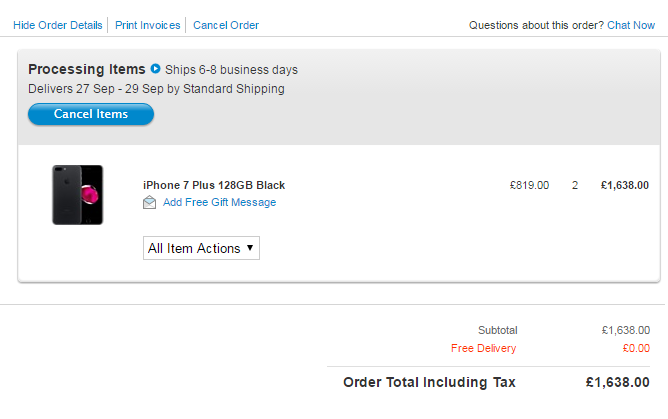Click the gift message envelope icon

149,202
